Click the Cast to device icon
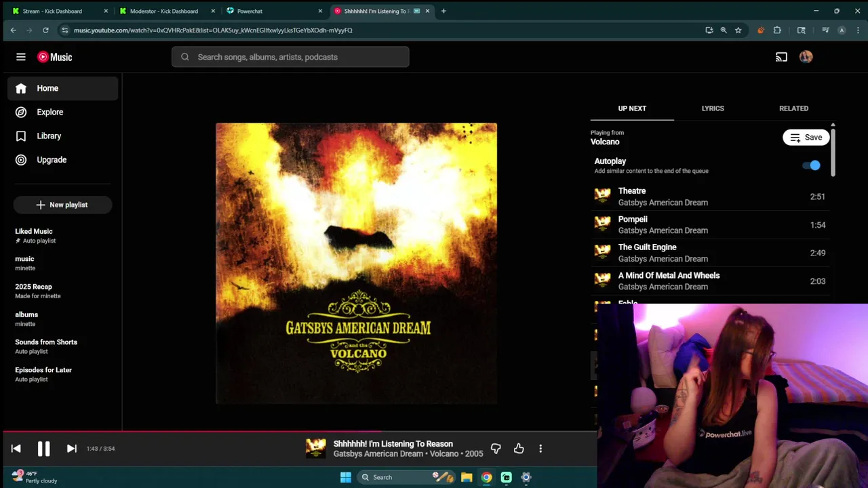Screen dimensions: 868x488 [x=781, y=57]
